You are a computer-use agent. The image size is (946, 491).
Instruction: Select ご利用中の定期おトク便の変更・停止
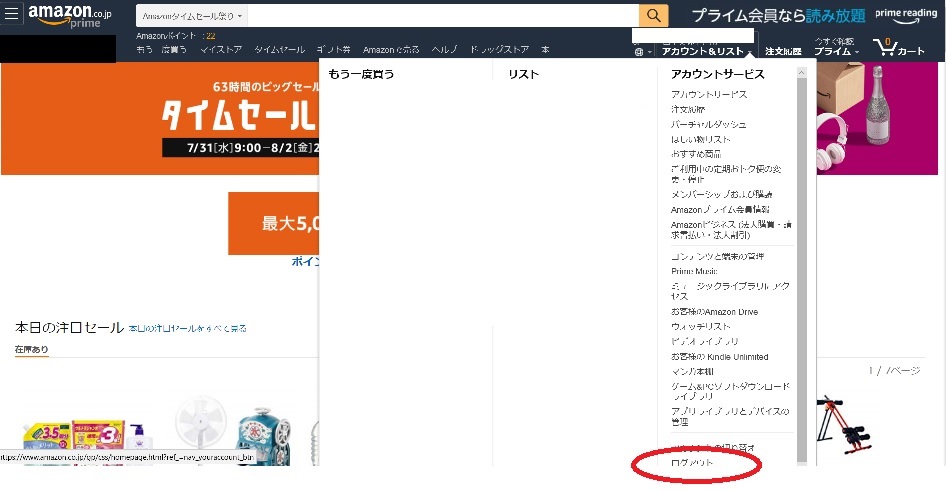point(726,174)
